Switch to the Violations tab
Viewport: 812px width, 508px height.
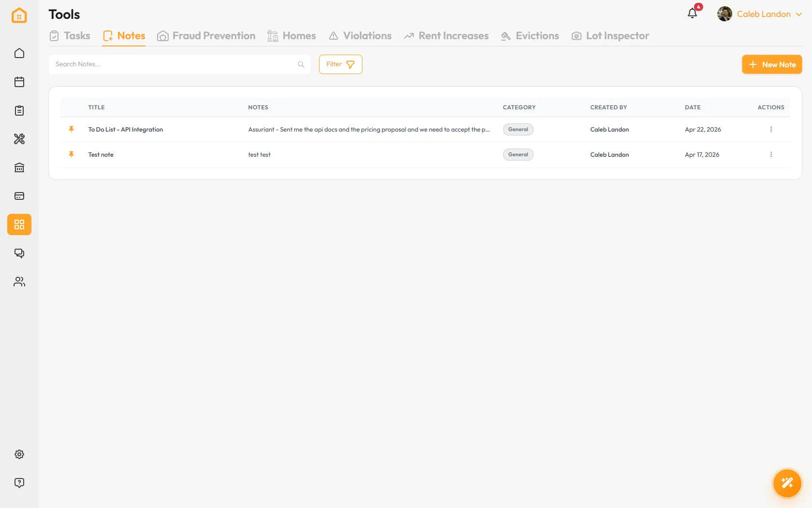(360, 36)
